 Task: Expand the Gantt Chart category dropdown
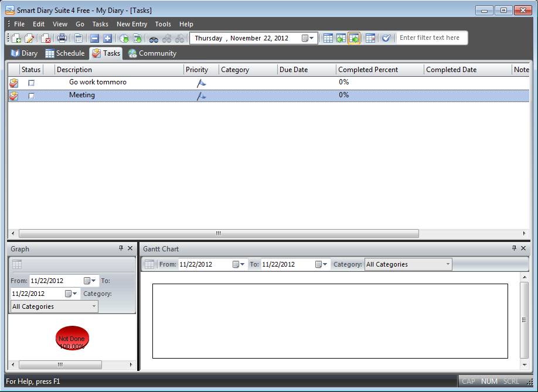tap(448, 264)
